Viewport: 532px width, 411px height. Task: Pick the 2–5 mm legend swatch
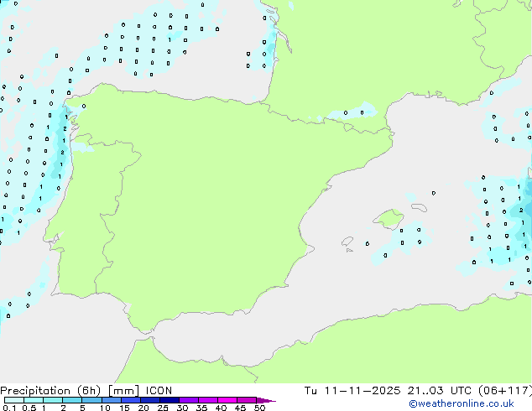tap(72, 400)
